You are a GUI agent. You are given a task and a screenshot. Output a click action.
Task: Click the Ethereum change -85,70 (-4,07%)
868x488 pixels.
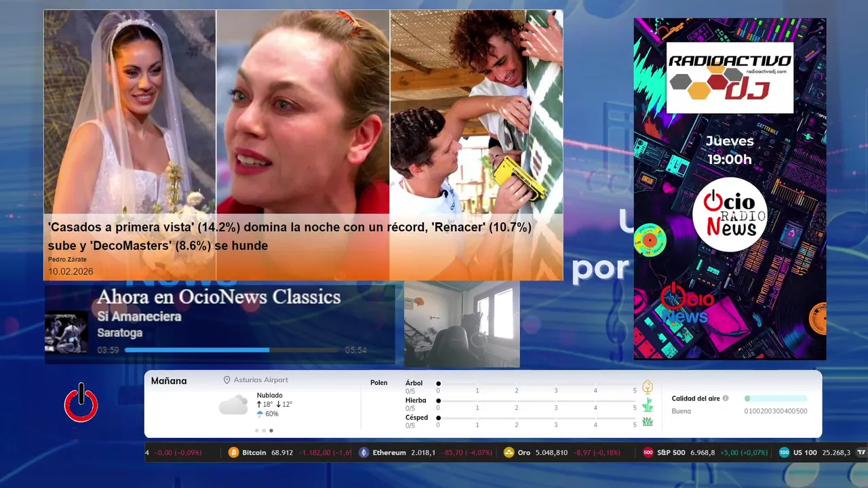pyautogui.click(x=467, y=453)
